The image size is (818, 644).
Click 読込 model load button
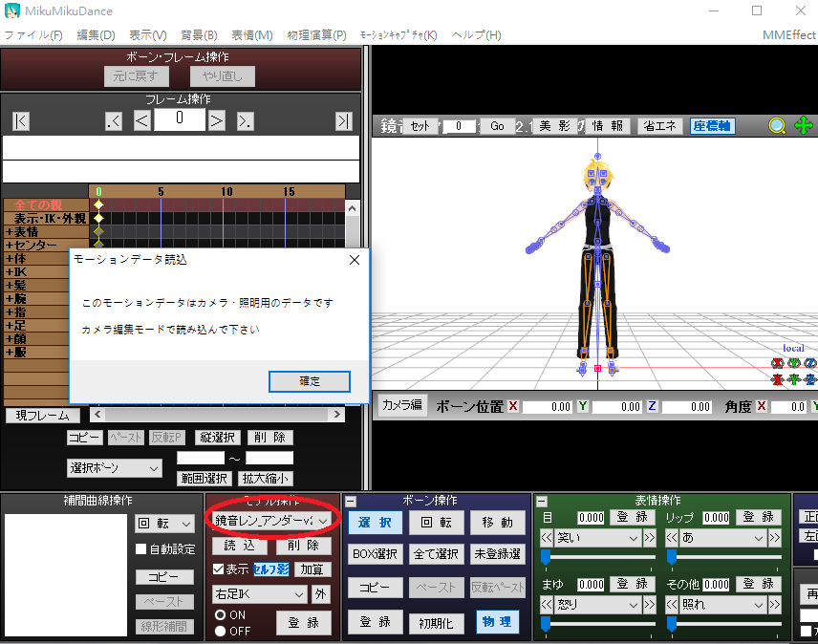point(240,546)
